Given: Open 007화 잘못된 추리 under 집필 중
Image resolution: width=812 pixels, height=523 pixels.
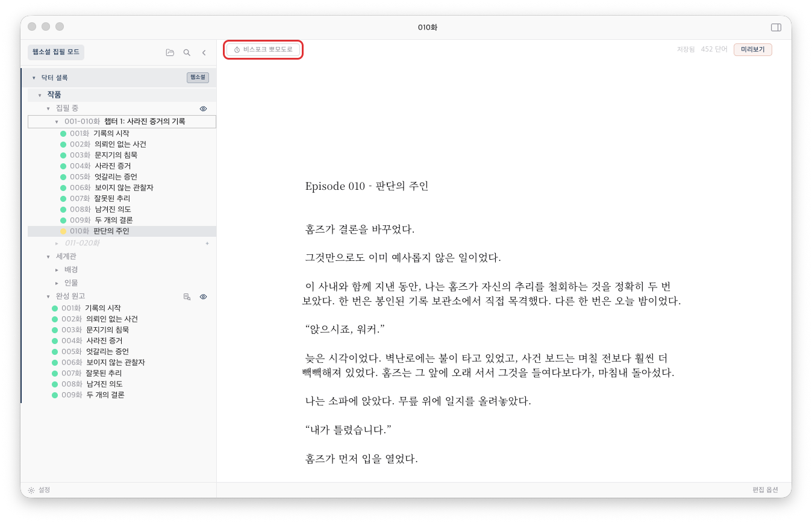Looking at the screenshot, I should click(x=122, y=199).
